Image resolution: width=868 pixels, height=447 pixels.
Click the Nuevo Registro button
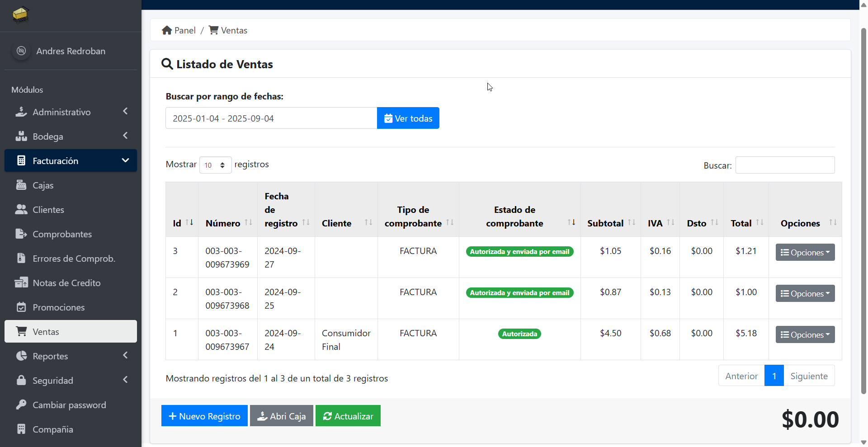204,416
